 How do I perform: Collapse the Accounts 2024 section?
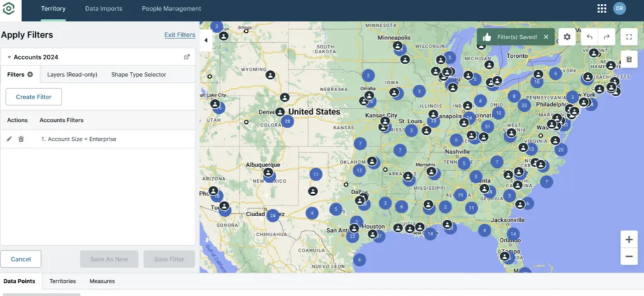[9, 57]
